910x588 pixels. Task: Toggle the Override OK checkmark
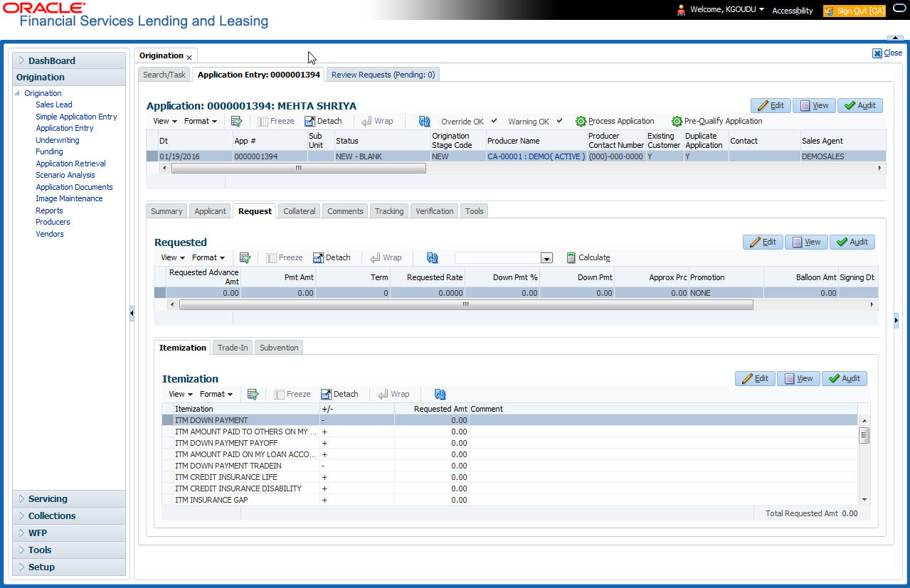coord(494,120)
